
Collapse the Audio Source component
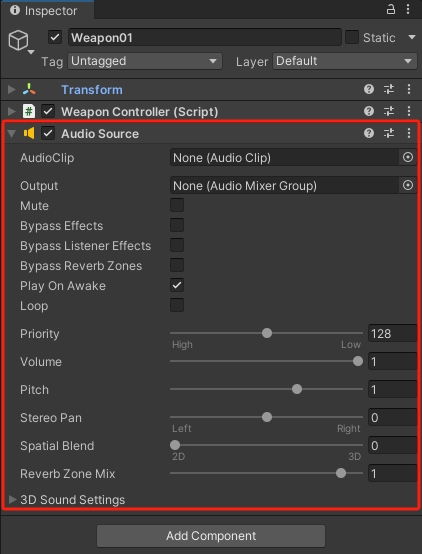[12, 134]
